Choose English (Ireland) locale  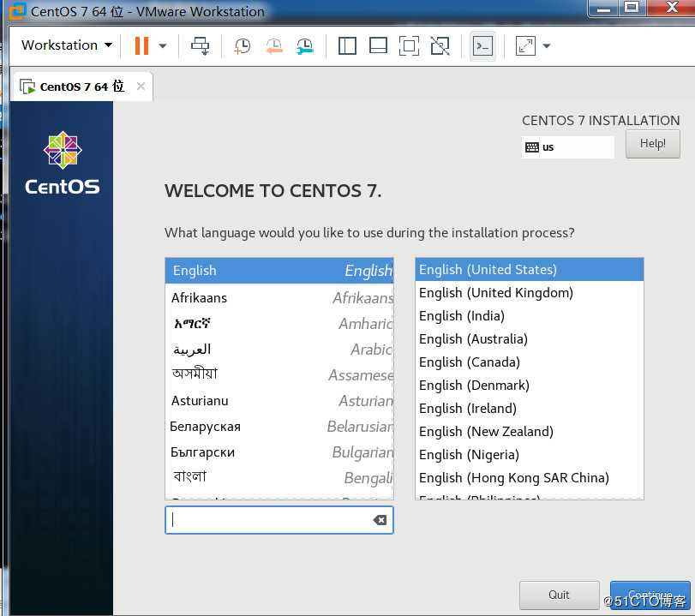click(x=530, y=408)
